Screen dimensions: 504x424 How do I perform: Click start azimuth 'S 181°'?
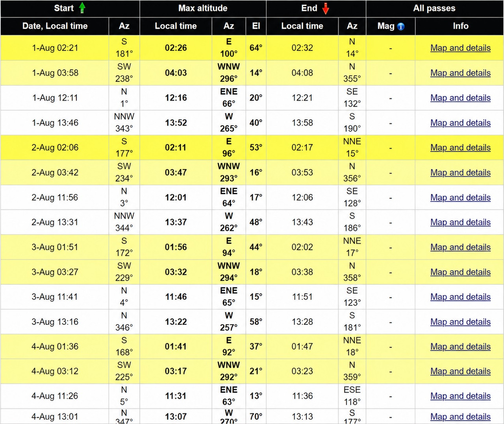[124, 48]
